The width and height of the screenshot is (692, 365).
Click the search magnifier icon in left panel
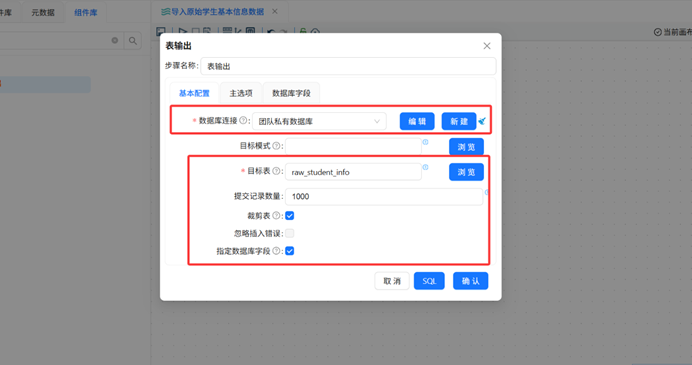(132, 41)
